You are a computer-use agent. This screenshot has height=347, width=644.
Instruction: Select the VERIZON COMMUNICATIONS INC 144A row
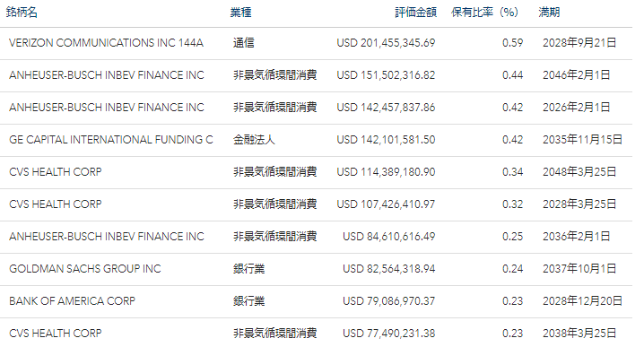click(316, 43)
